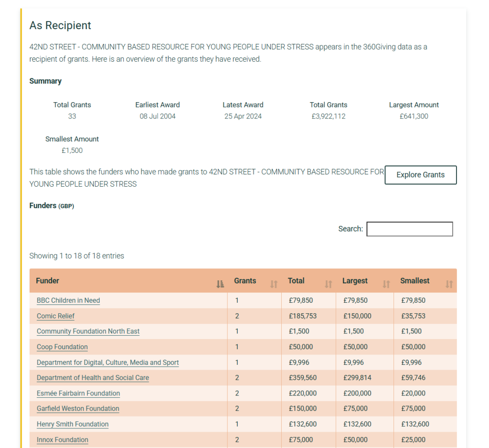Sort by Total column arrows

click(x=328, y=284)
